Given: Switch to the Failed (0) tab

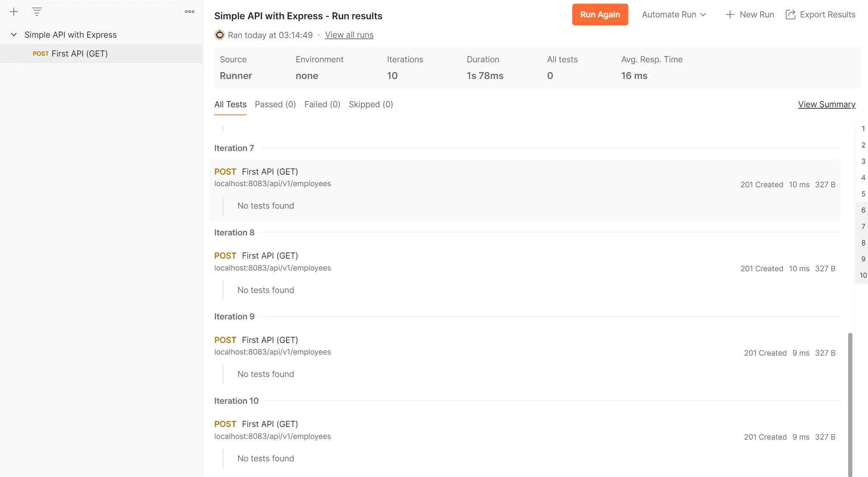Looking at the screenshot, I should pos(322,104).
